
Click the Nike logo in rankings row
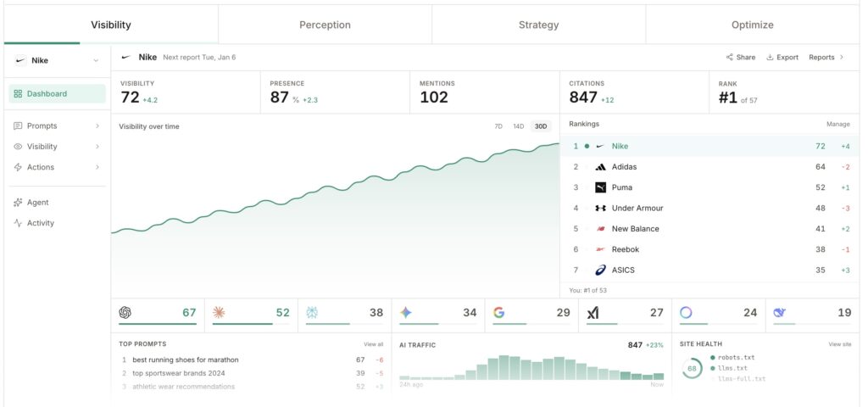[600, 146]
